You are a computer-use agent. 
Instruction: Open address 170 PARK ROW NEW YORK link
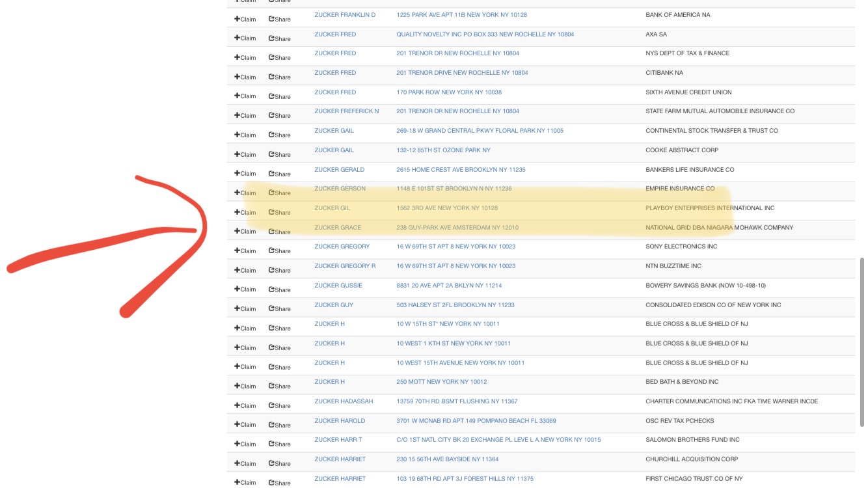click(x=449, y=92)
